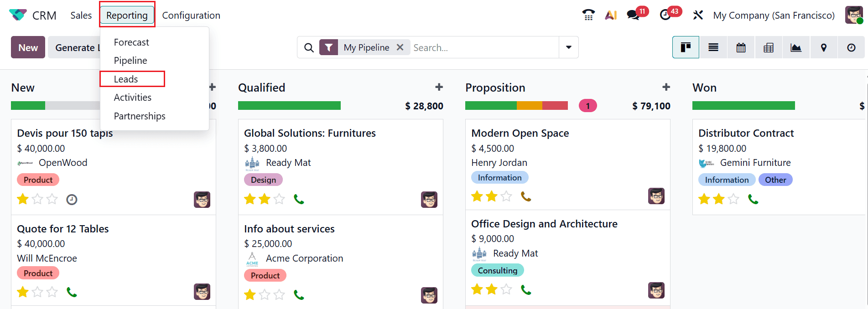The image size is (868, 309).
Task: Switch to Map view
Action: 824,47
